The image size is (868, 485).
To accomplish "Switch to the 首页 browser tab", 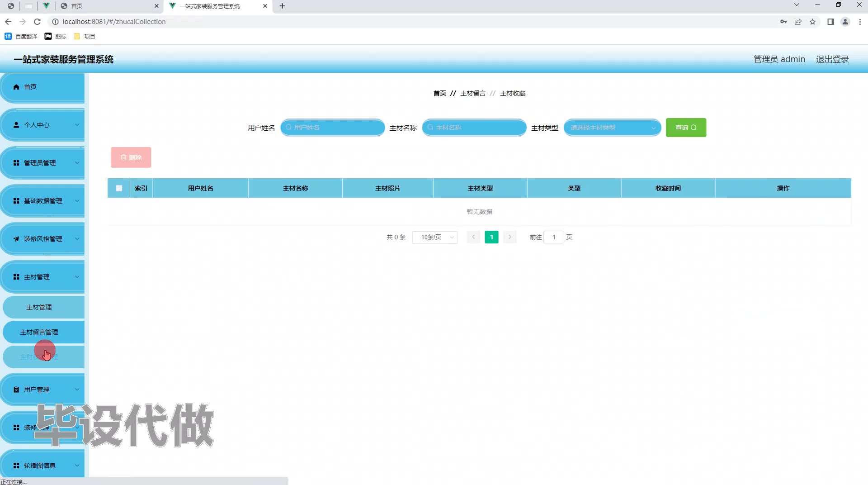I will click(x=109, y=6).
